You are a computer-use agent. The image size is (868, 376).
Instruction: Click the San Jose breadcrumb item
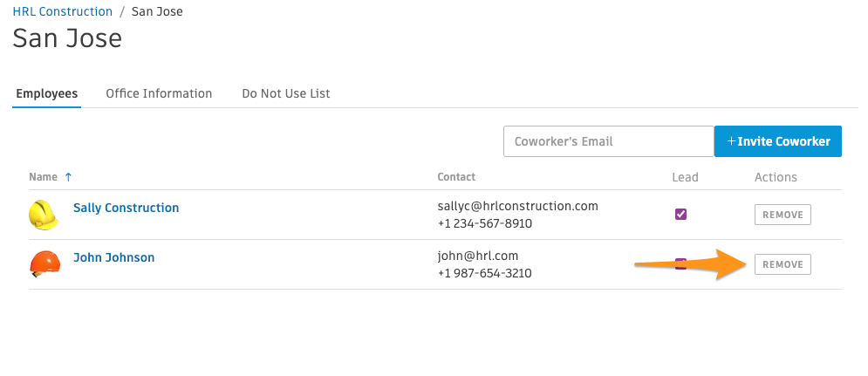click(157, 11)
